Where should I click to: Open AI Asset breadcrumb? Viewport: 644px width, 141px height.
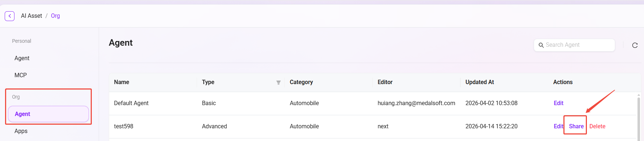tap(31, 16)
